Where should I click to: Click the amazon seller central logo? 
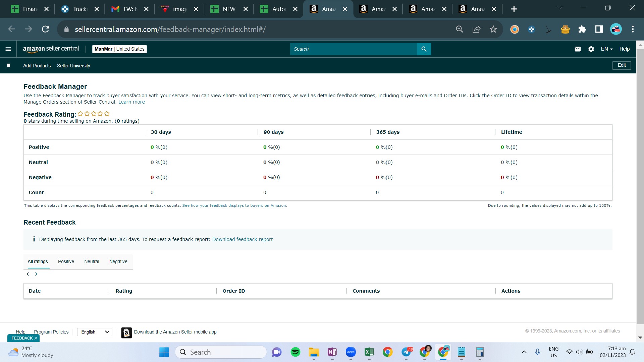point(51,49)
